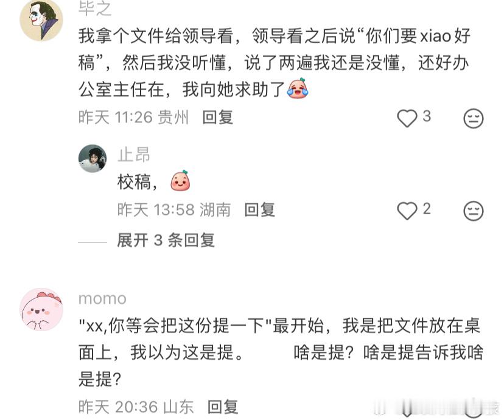The image size is (504, 420).
Task: Reply to 止昂's comment from 湖南
Action: [260, 210]
